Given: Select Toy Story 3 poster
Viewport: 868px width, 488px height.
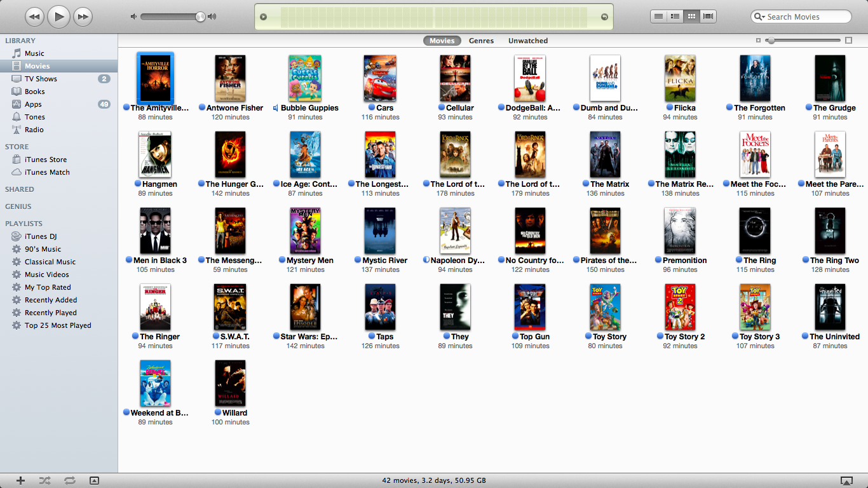Looking at the screenshot, I should coord(755,307).
